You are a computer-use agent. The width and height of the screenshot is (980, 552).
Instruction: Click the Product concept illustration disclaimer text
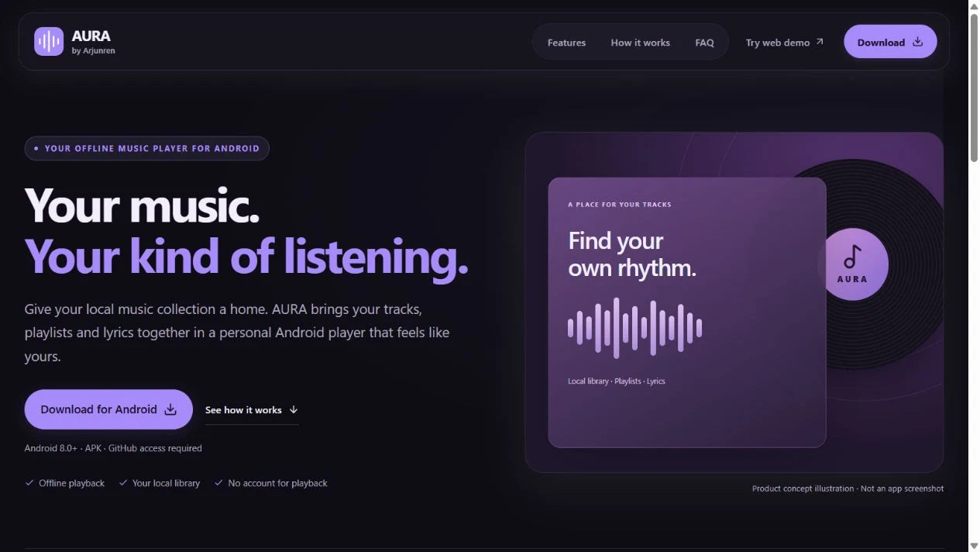tap(848, 488)
